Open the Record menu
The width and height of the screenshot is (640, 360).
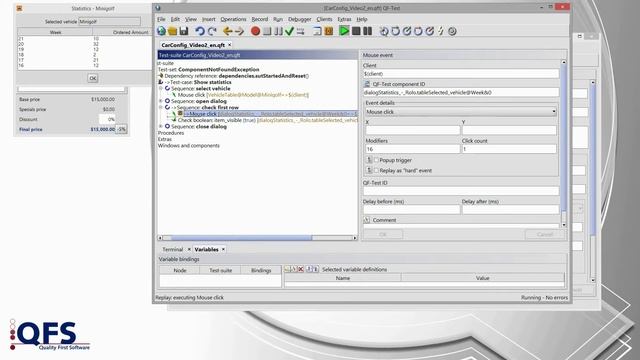[260, 19]
